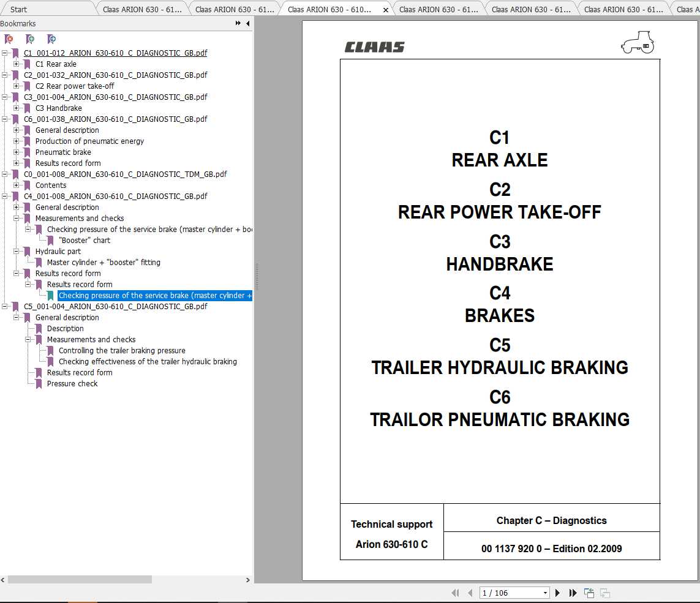Screen dimensions: 700x603
Task: Open the C4_001-008_ARION bookmark
Action: pyautogui.click(x=115, y=196)
